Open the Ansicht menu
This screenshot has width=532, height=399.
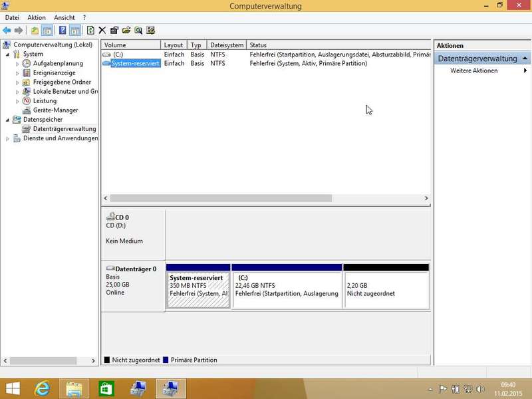(x=65, y=17)
